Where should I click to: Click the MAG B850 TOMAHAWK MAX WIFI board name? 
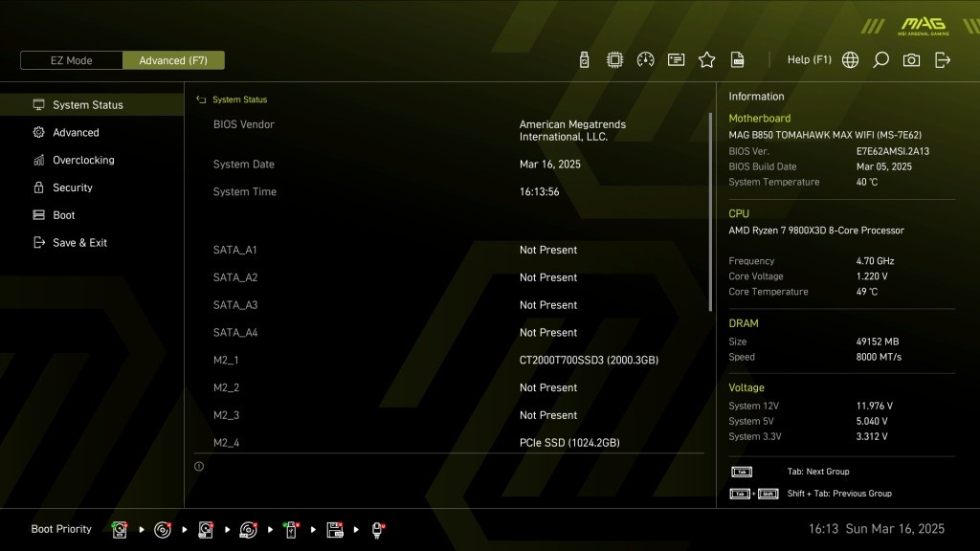coord(825,135)
